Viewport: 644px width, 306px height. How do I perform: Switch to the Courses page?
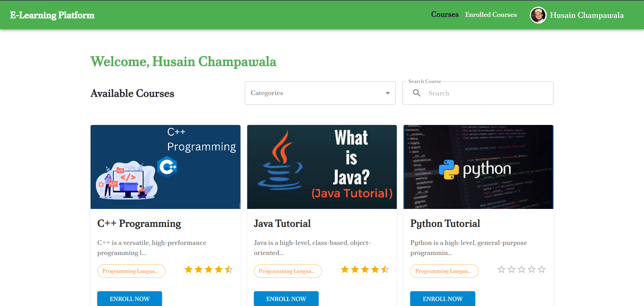pyautogui.click(x=445, y=14)
